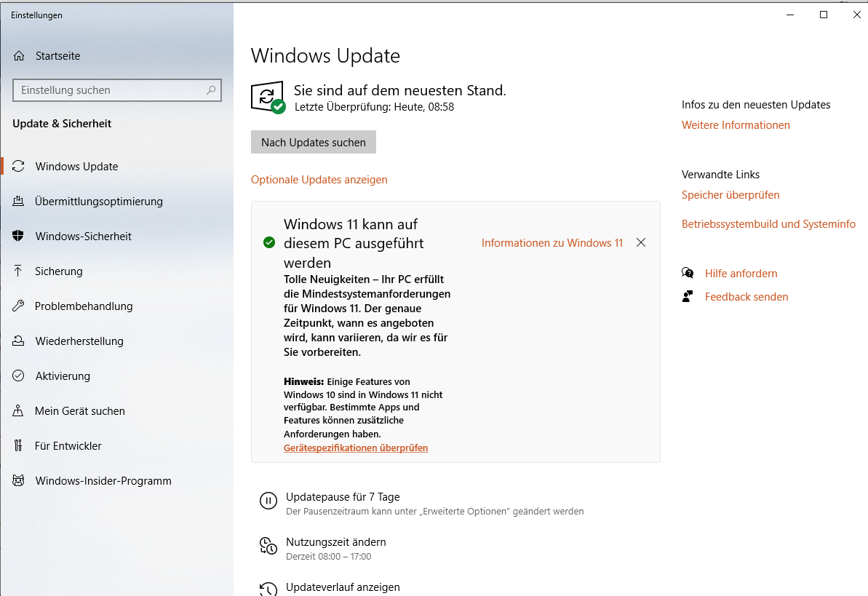Open Windows-Insider-Programm page
The height and width of the screenshot is (596, 868).
point(103,480)
